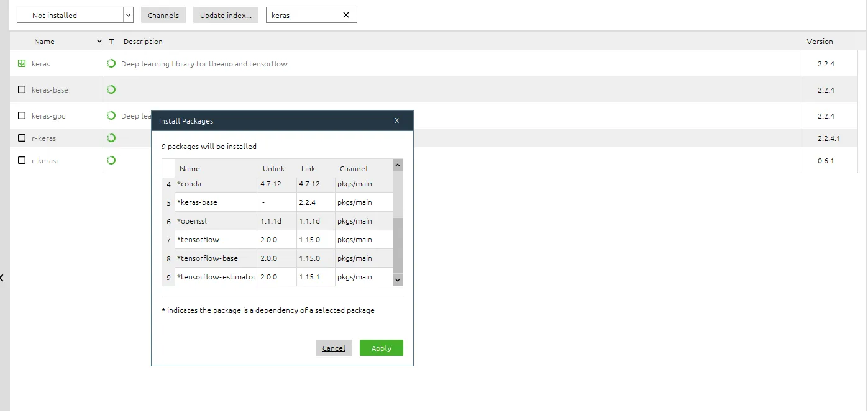Click the keras-base package name
The width and height of the screenshot is (868, 411).
pyautogui.click(x=50, y=90)
